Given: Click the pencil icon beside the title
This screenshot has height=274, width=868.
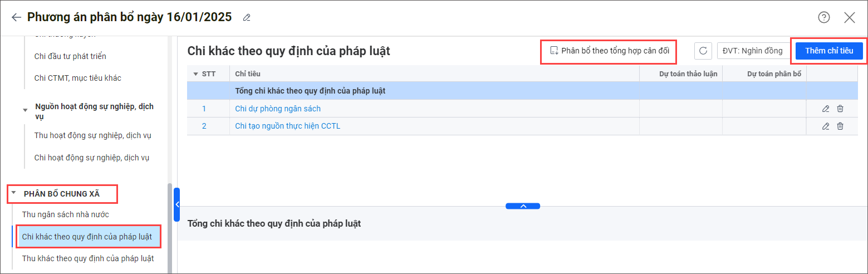Looking at the screenshot, I should click(x=247, y=18).
